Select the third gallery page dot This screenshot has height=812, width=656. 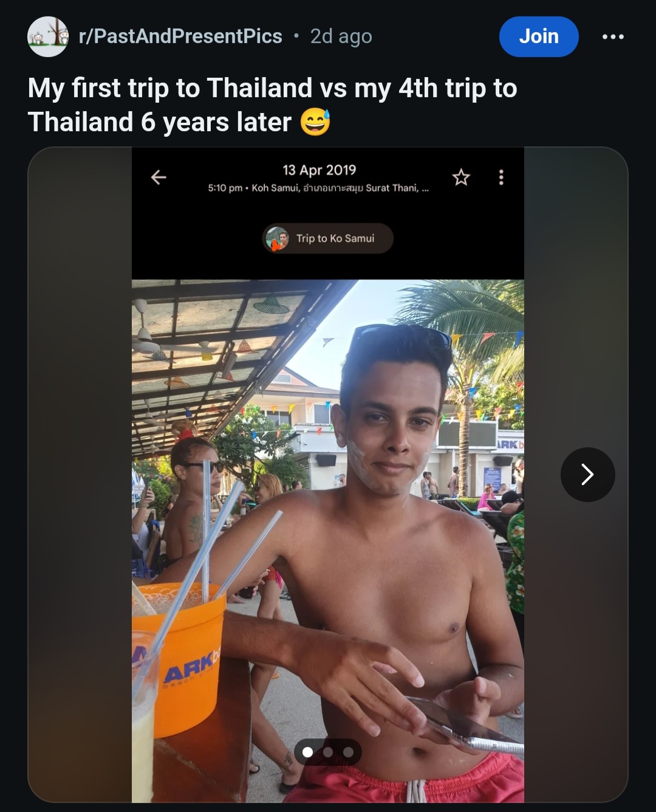click(x=348, y=752)
